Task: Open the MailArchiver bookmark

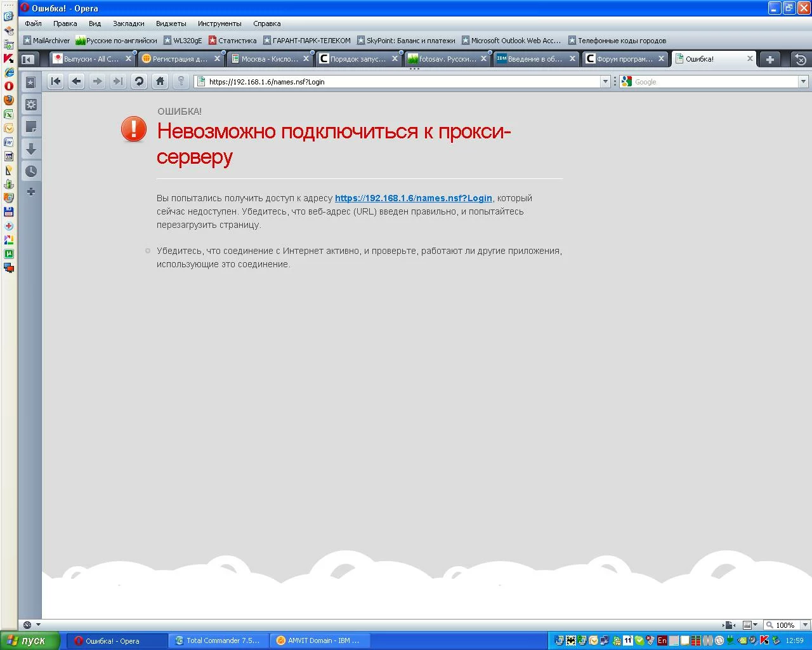Action: point(46,41)
